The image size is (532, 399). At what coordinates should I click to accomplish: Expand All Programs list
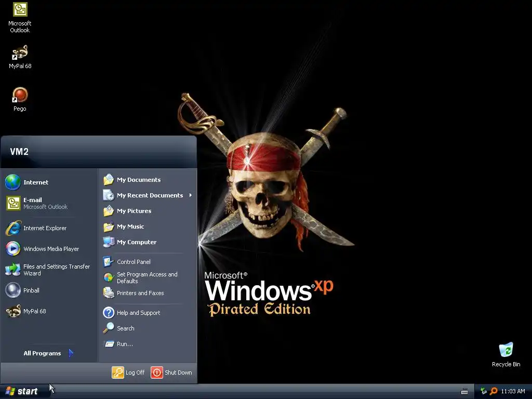[x=48, y=353]
